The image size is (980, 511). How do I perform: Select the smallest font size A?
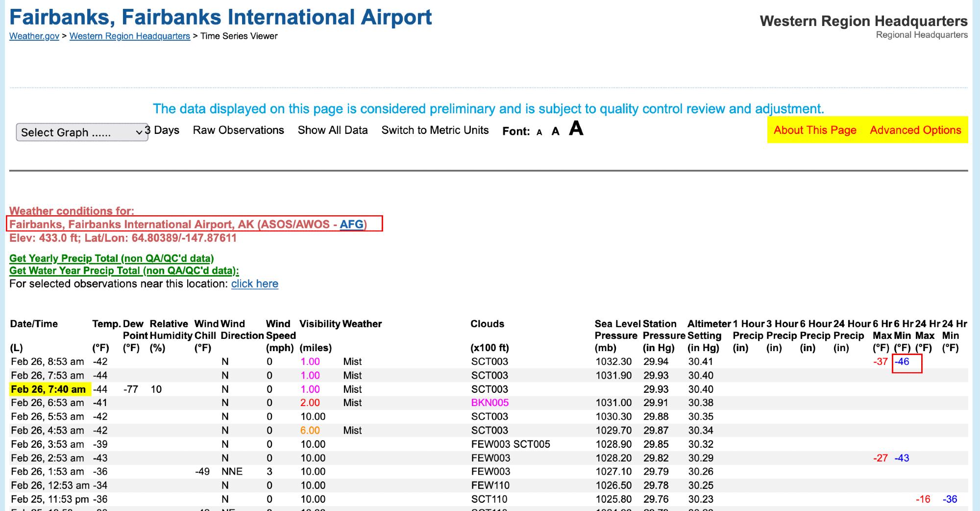[x=539, y=132]
